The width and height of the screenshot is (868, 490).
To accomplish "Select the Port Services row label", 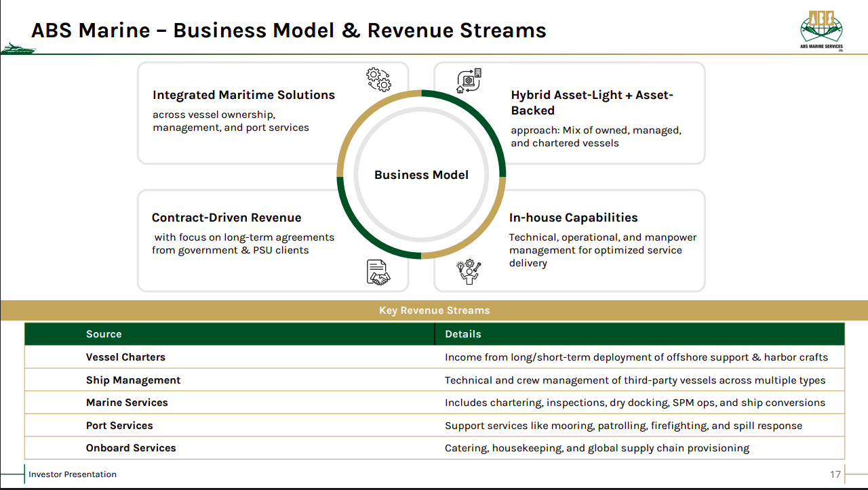I will [119, 426].
